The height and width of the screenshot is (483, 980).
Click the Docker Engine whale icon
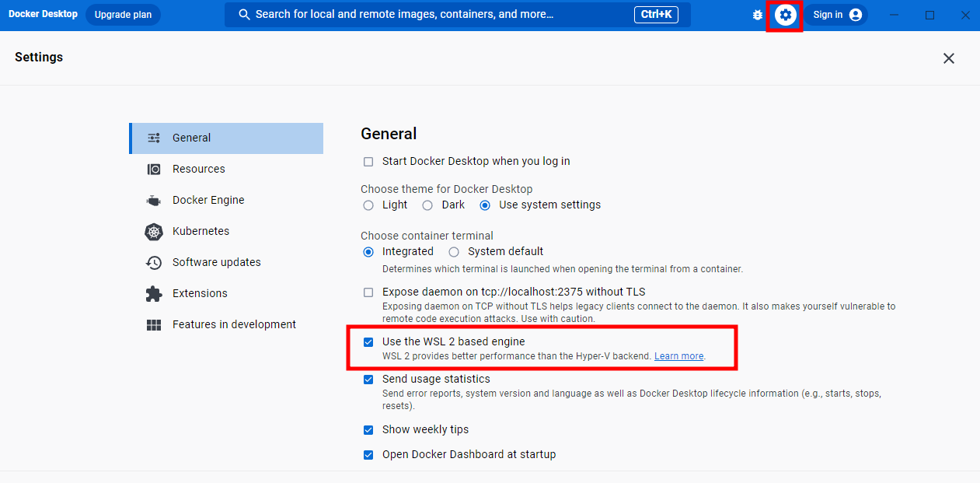point(154,200)
